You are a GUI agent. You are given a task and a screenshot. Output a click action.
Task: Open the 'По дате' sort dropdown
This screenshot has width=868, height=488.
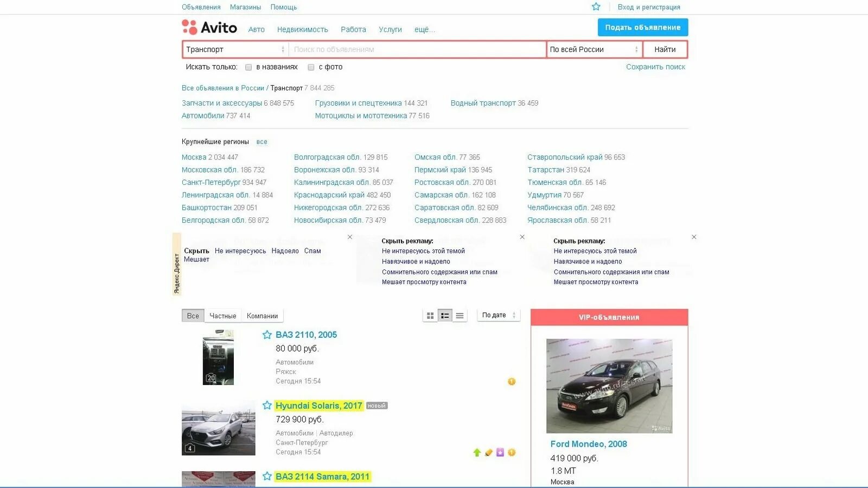pos(499,315)
